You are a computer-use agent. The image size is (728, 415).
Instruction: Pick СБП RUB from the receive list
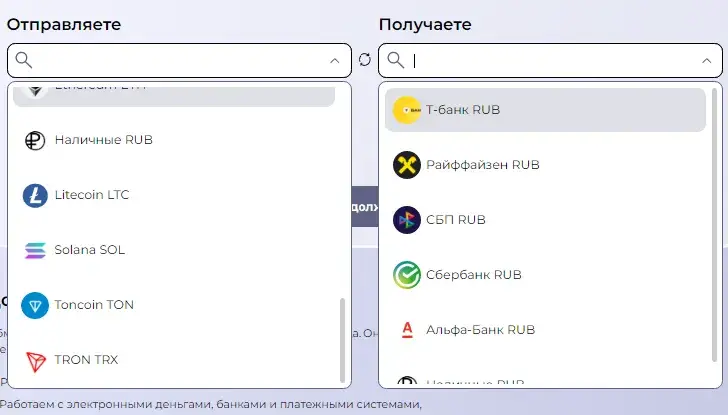pyautogui.click(x=546, y=220)
